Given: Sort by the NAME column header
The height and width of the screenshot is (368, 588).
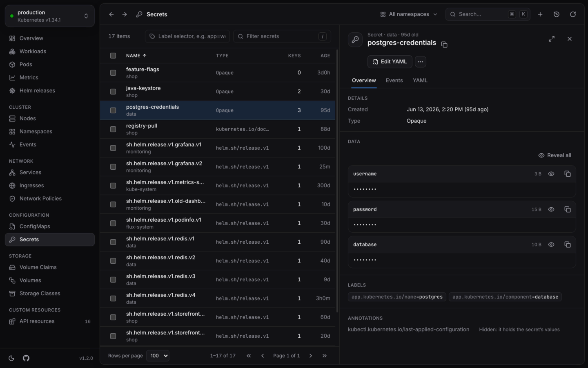Looking at the screenshot, I should click(x=136, y=56).
